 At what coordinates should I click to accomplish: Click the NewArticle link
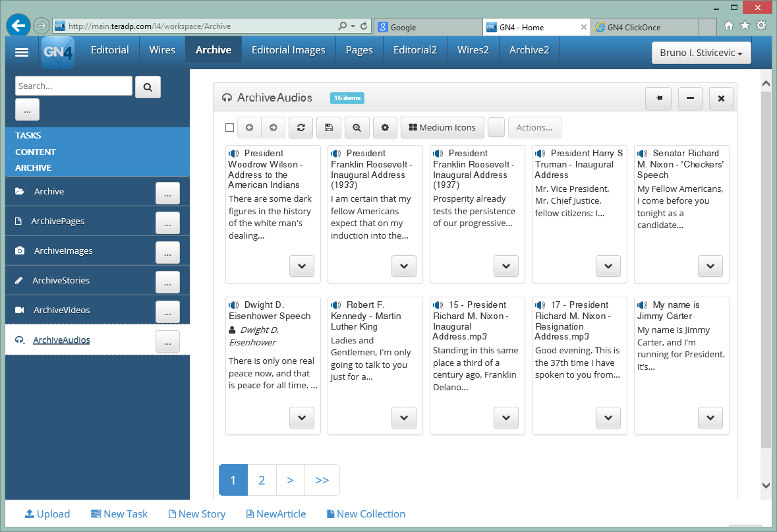[276, 514]
